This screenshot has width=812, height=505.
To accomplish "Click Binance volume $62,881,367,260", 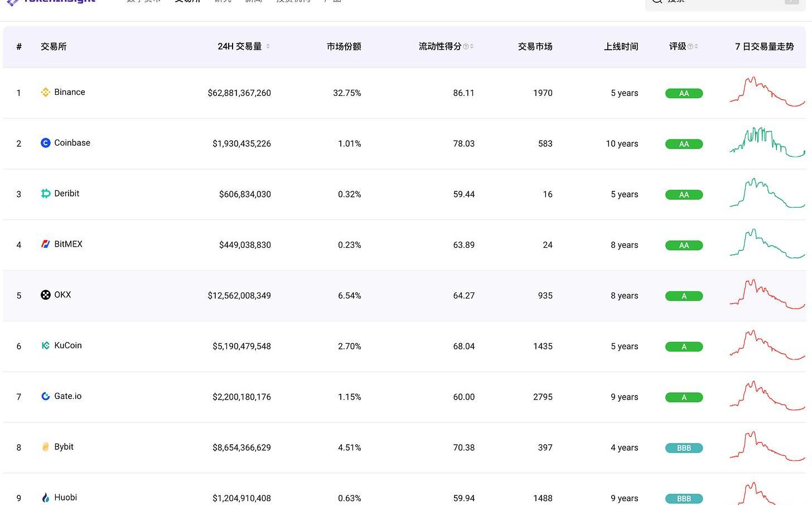I will click(239, 93).
